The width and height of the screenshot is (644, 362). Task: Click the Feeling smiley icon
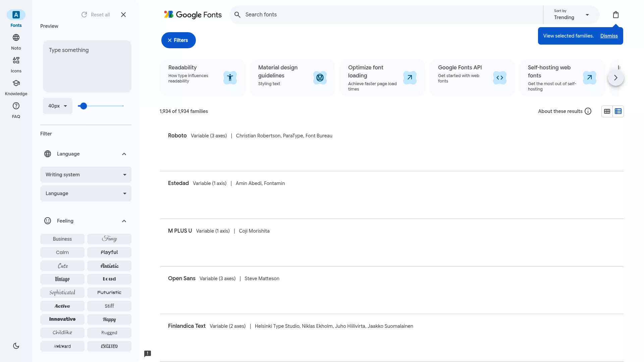[x=48, y=221]
